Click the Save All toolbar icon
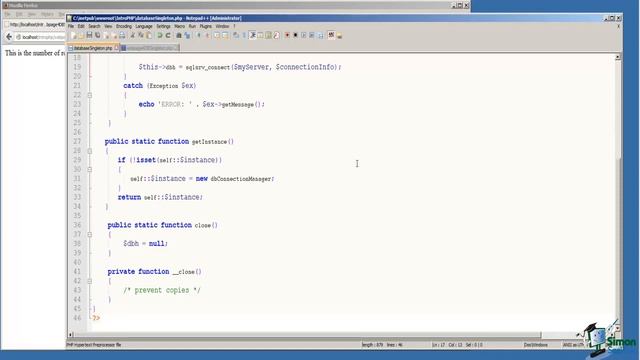 pos(98,36)
